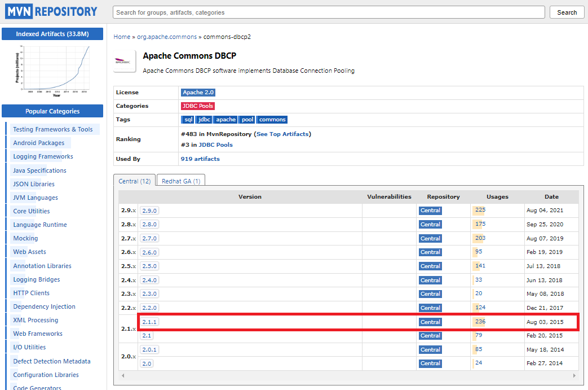Open version 2.4.0
Viewport: 588px width, 390px height.
coord(149,280)
